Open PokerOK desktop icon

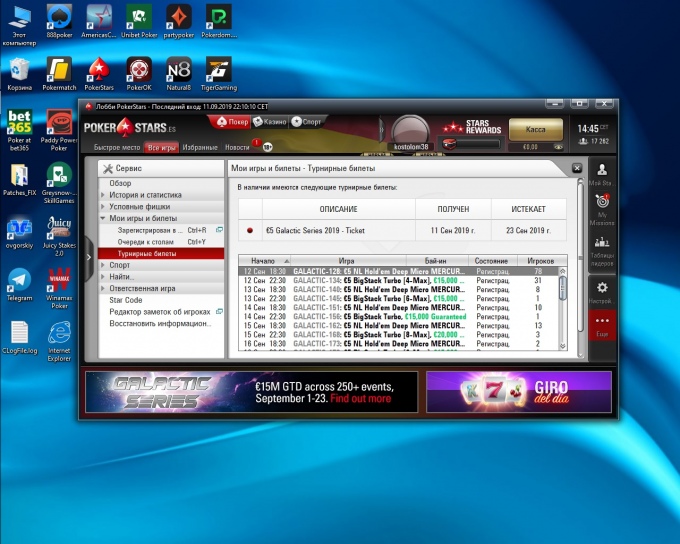pos(139,74)
